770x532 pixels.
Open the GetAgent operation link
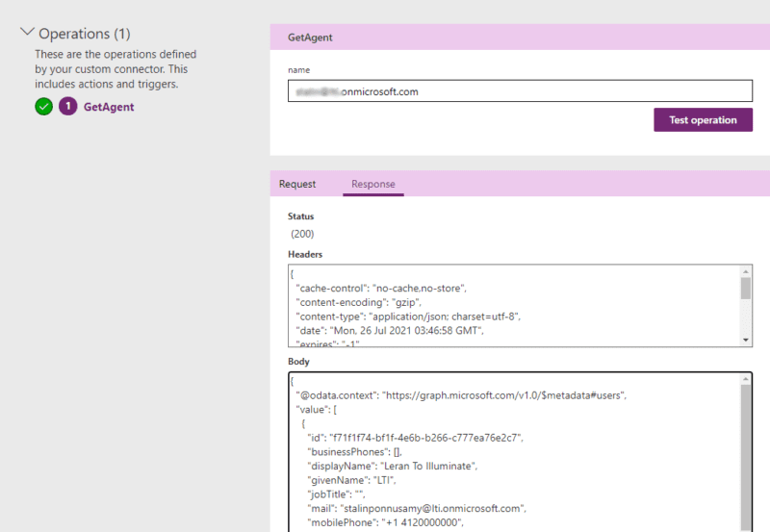[x=109, y=107]
